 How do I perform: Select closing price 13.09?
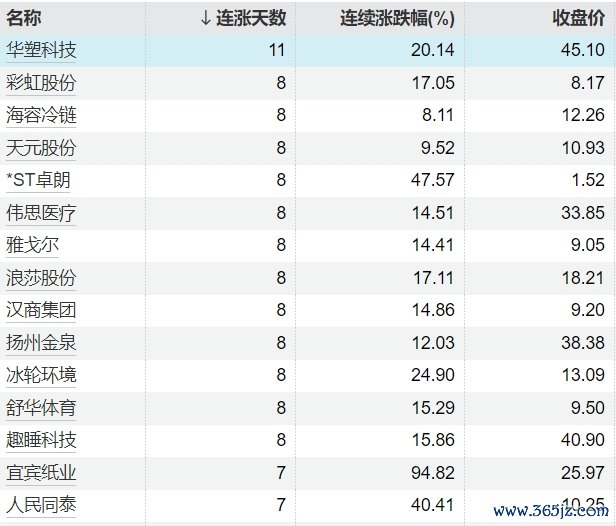click(583, 375)
